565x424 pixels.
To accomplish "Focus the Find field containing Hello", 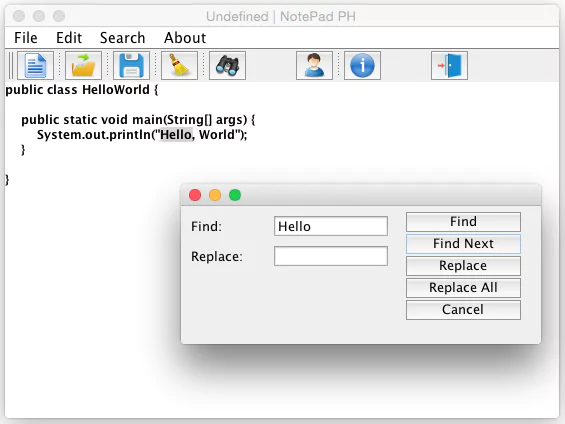I will [x=331, y=226].
